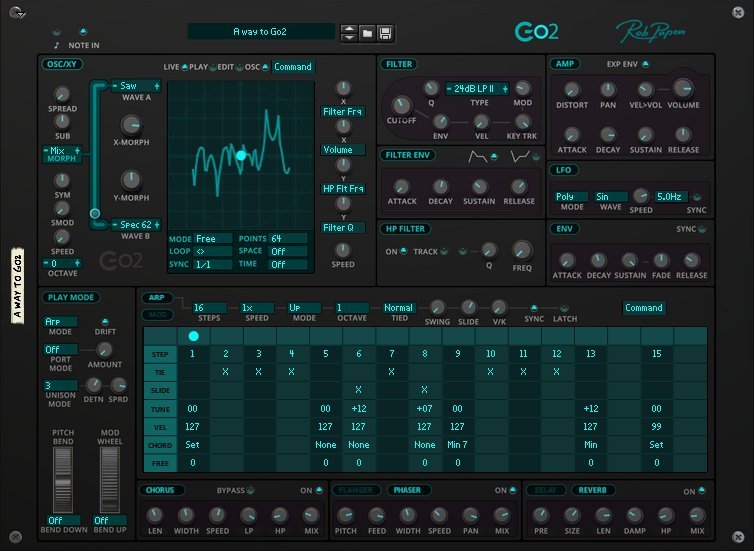Click the MOD WHEEL slider

tap(110, 480)
